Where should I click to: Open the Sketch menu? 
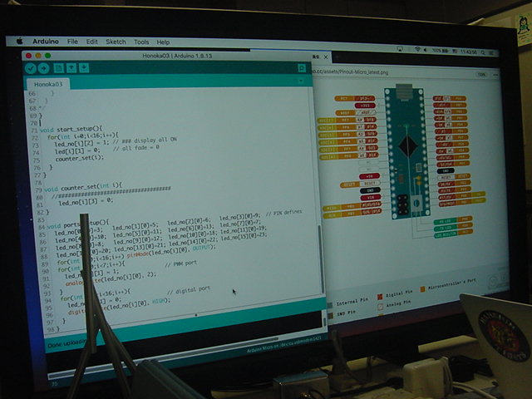click(x=116, y=42)
